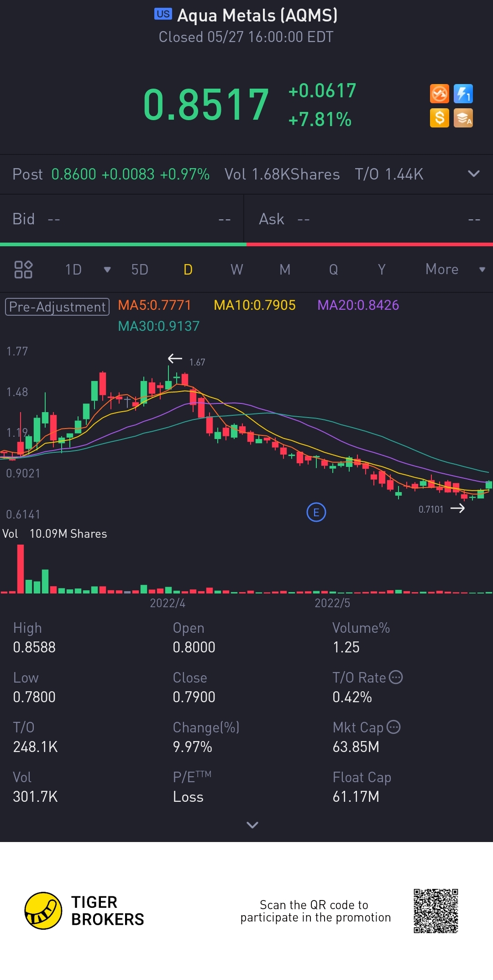Tap the 2022/4 date axis label
This screenshot has width=493, height=980.
coord(168,603)
